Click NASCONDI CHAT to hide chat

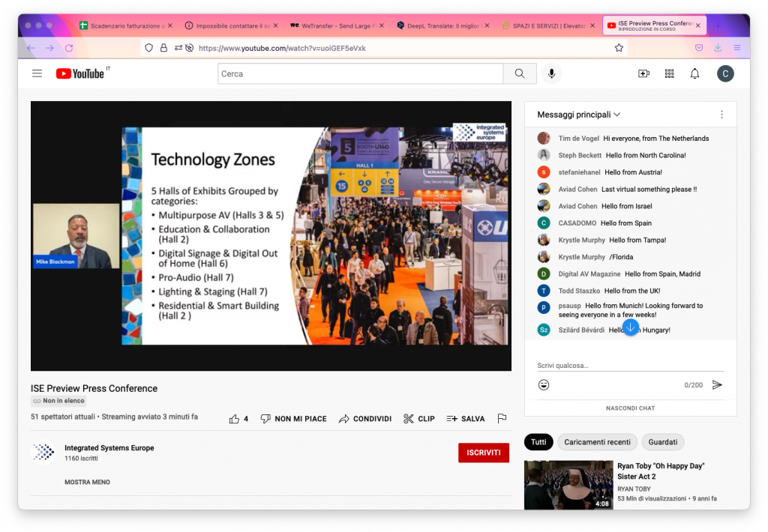tap(630, 408)
